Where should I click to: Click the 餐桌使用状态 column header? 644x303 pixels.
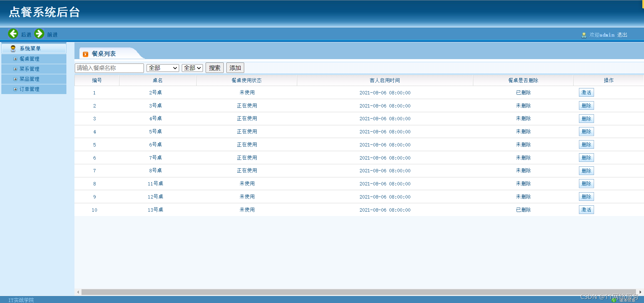pos(247,80)
